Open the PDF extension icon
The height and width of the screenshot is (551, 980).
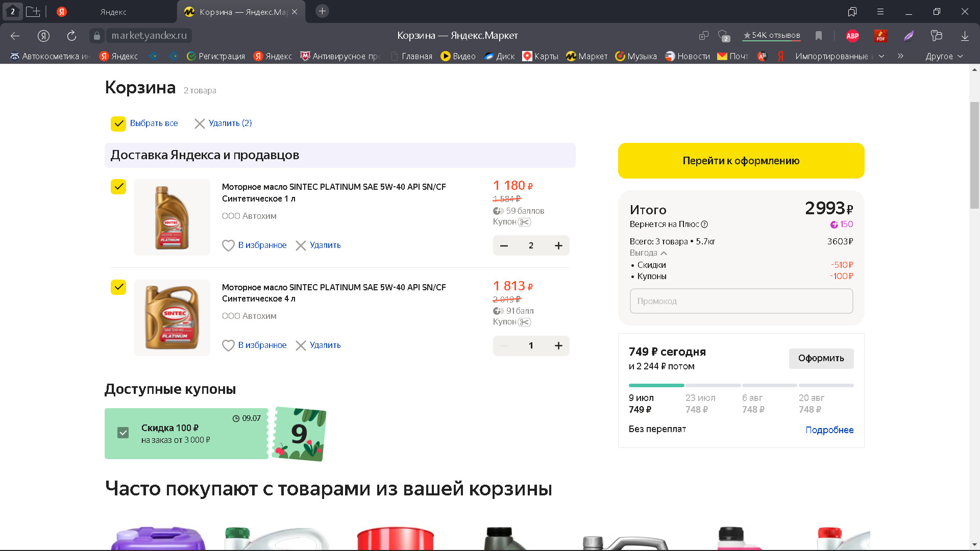[x=880, y=36]
